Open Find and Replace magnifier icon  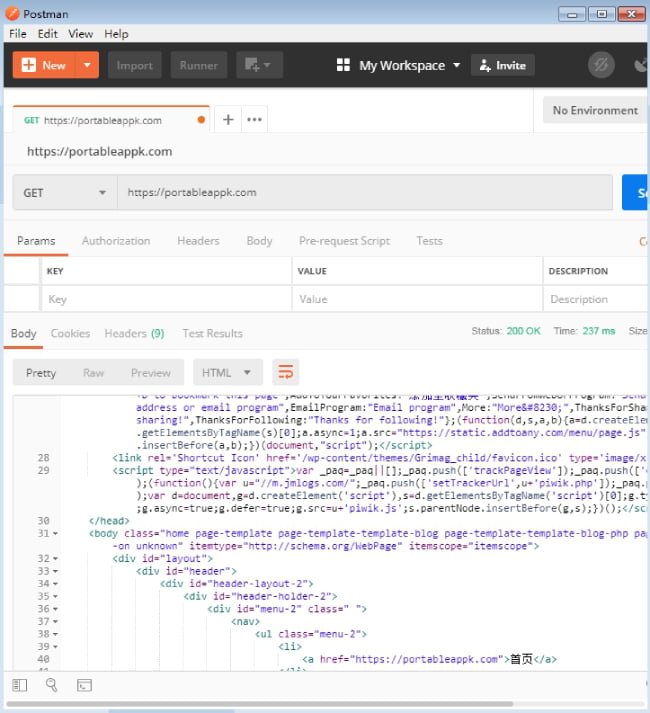(52, 685)
